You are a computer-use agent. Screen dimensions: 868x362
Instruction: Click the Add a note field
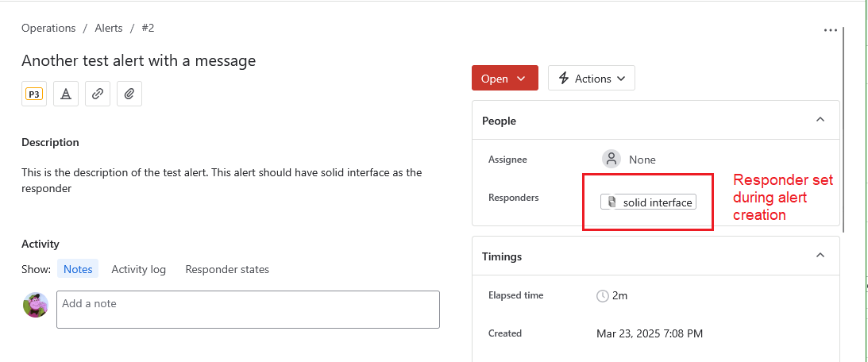pos(248,310)
